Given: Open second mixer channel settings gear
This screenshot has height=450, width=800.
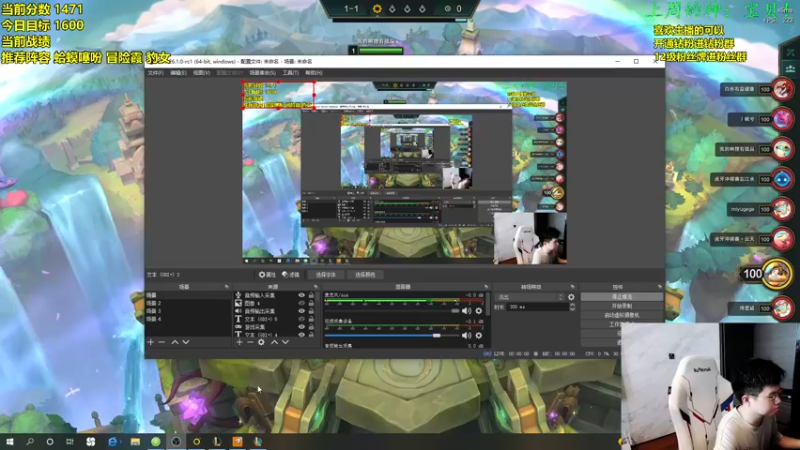Looking at the screenshot, I should pyautogui.click(x=479, y=335).
